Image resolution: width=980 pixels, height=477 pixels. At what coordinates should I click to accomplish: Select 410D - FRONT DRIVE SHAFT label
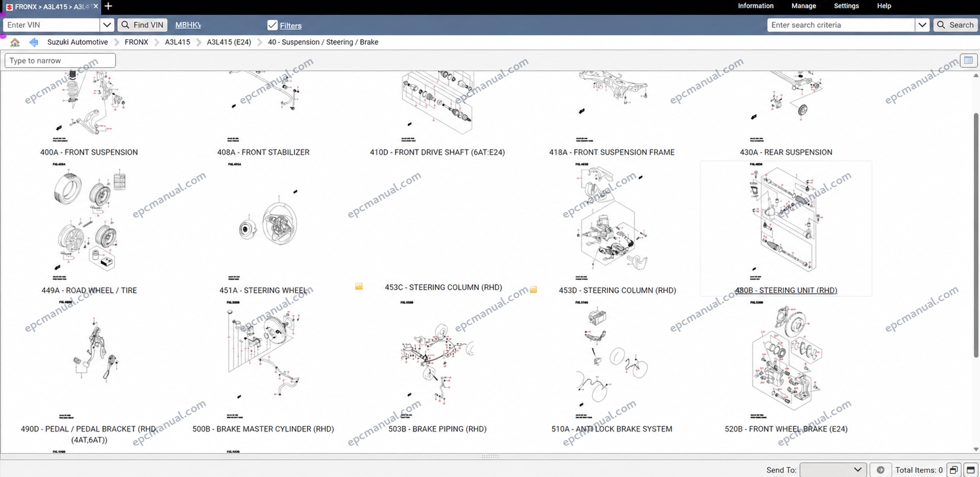[437, 152]
